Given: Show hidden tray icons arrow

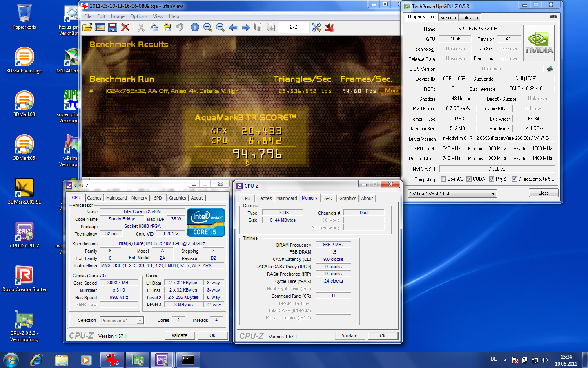Looking at the screenshot, I should click(505, 360).
